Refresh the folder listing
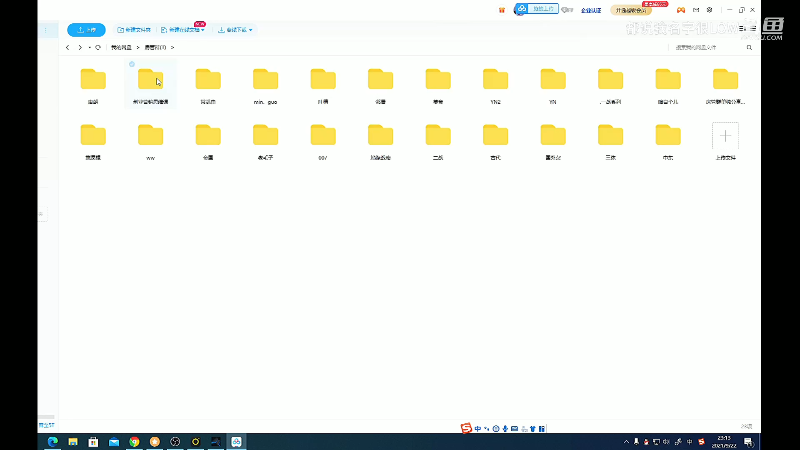The height and width of the screenshot is (450, 800). coord(98,47)
